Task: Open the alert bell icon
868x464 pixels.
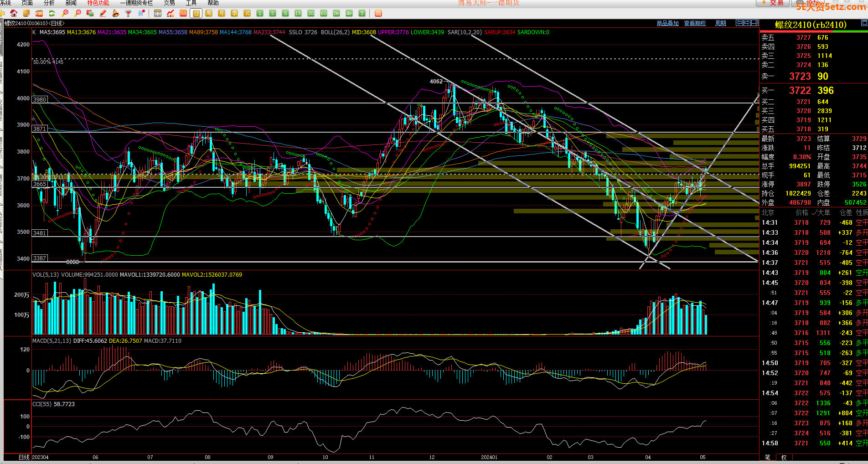Action: pyautogui.click(x=116, y=13)
